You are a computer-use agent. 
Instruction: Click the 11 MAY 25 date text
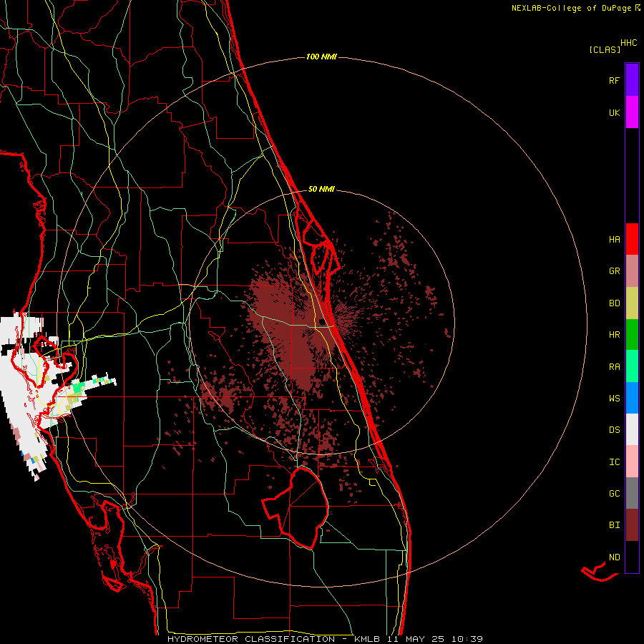(x=416, y=639)
